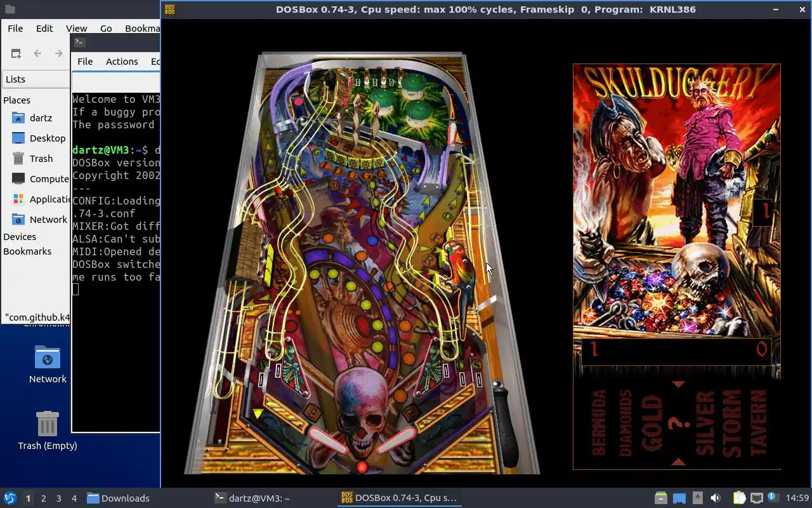Click the skull and treasure artwork on the backglass
The height and width of the screenshot is (508, 812).
677,290
